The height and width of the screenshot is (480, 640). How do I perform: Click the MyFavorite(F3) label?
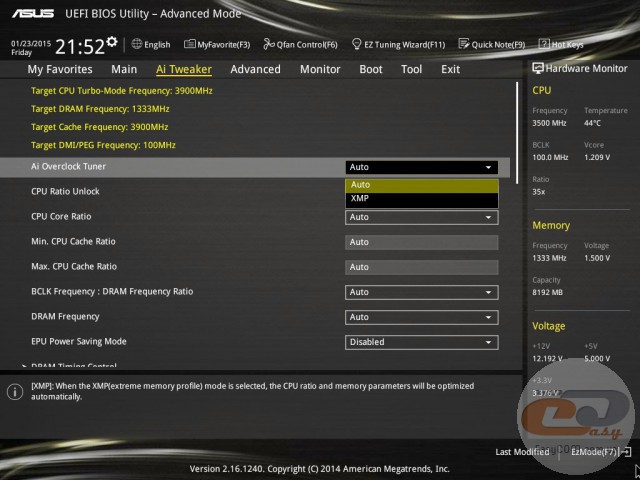click(x=224, y=44)
